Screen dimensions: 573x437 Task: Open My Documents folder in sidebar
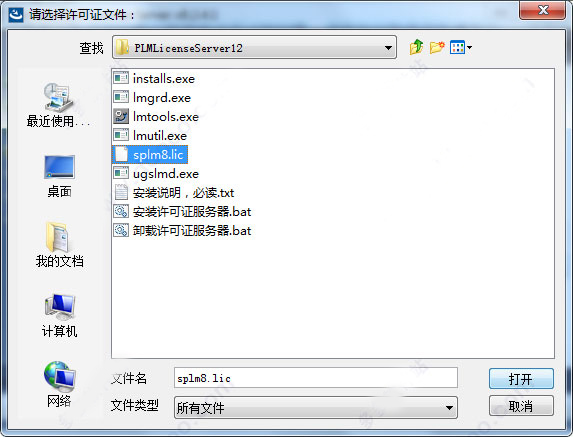point(59,245)
